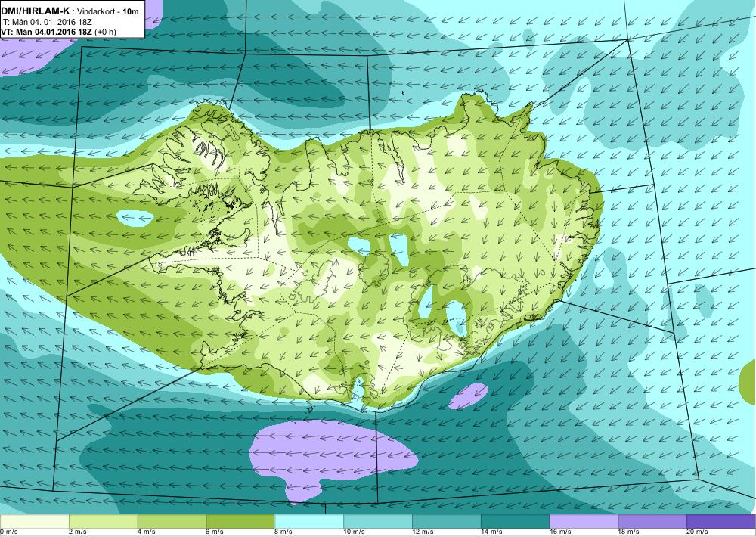Click the '8 m/s' legend label
Image resolution: width=756 pixels, height=537 pixels.
coord(285,532)
